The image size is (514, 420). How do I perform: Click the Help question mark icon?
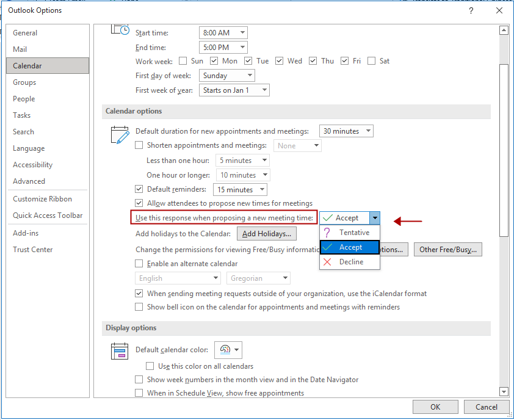click(x=471, y=10)
